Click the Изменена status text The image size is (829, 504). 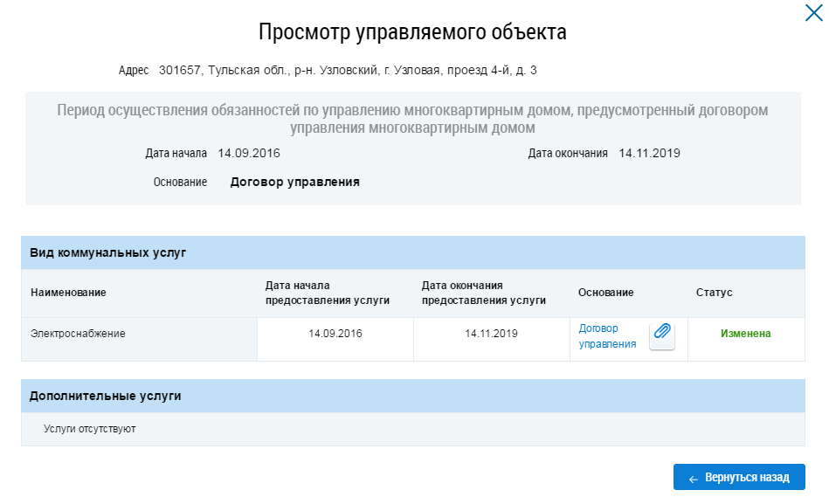click(745, 334)
